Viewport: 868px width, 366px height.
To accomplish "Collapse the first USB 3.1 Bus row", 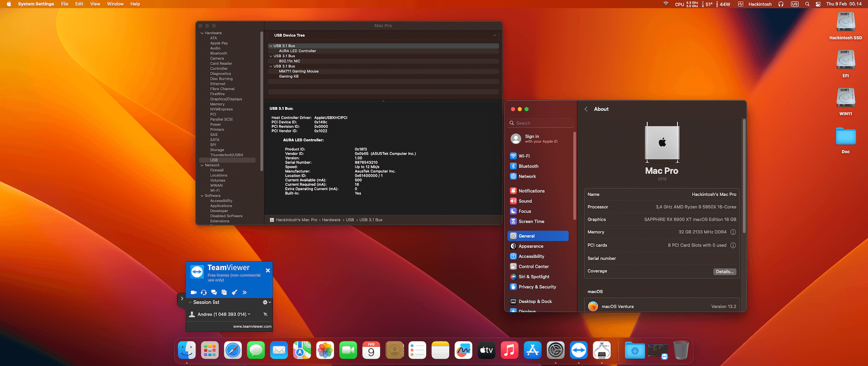I will click(271, 46).
